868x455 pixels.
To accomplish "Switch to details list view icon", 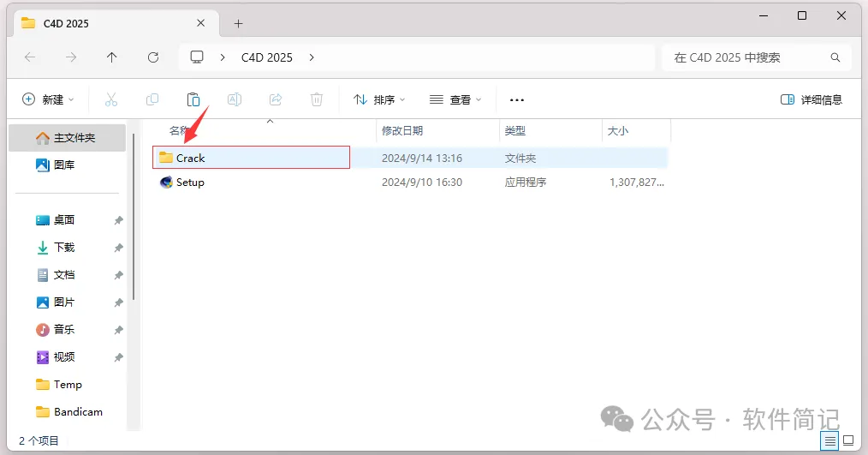I will (829, 441).
